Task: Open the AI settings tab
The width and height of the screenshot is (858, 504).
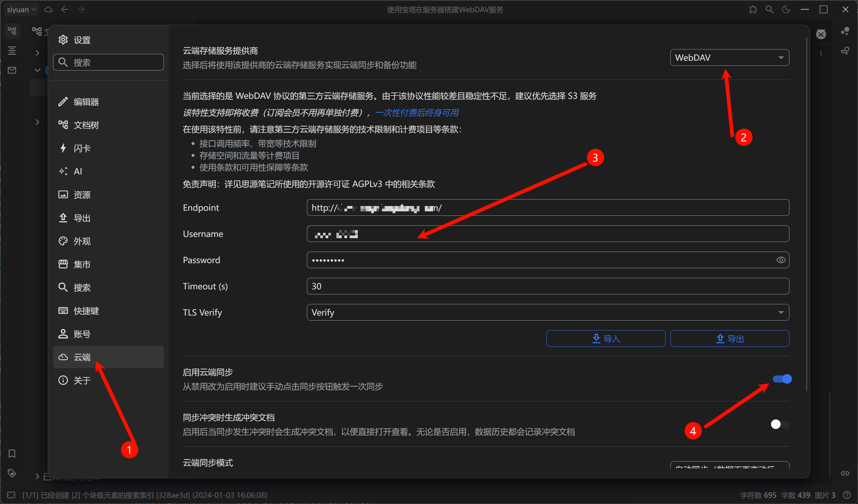Action: pos(108,171)
